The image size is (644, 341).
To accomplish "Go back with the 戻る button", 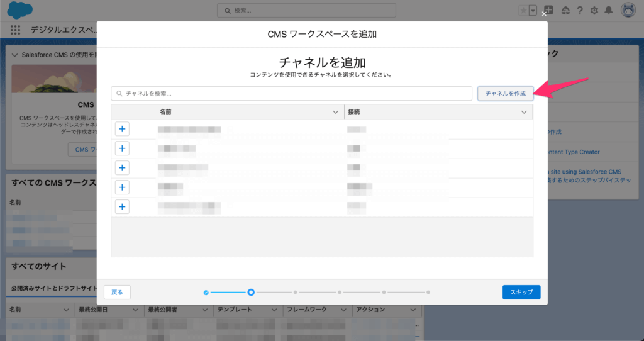I will (x=117, y=292).
